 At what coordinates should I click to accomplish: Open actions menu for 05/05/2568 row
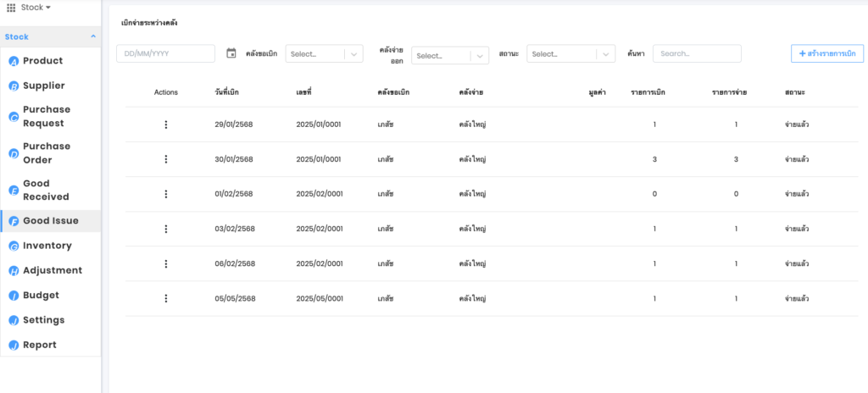coord(166,298)
